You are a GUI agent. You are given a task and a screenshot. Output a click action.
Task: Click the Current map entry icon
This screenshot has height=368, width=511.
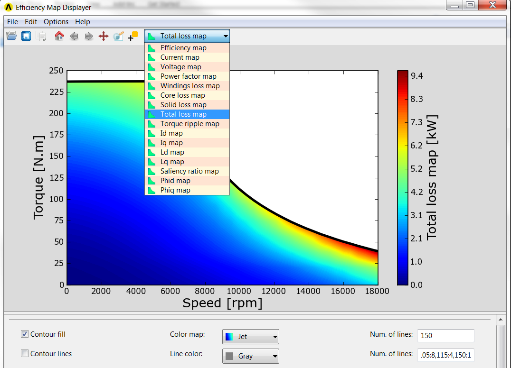click(152, 57)
